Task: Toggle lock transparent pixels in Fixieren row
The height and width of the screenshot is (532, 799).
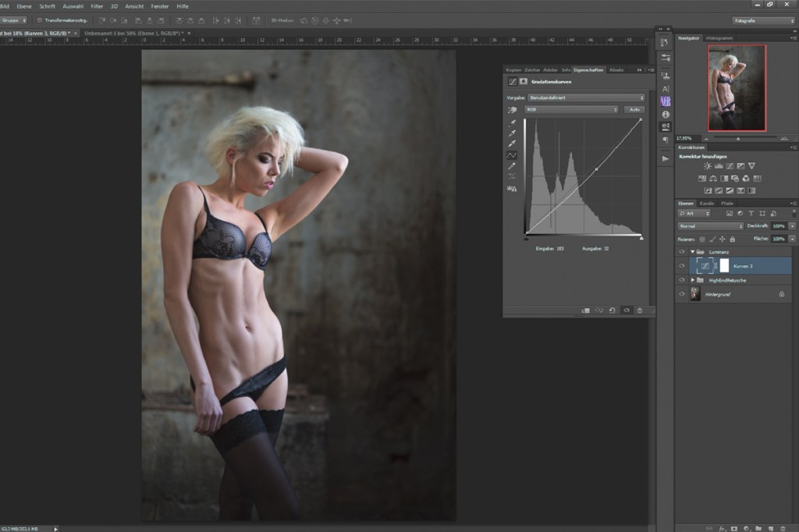Action: pyautogui.click(x=702, y=239)
